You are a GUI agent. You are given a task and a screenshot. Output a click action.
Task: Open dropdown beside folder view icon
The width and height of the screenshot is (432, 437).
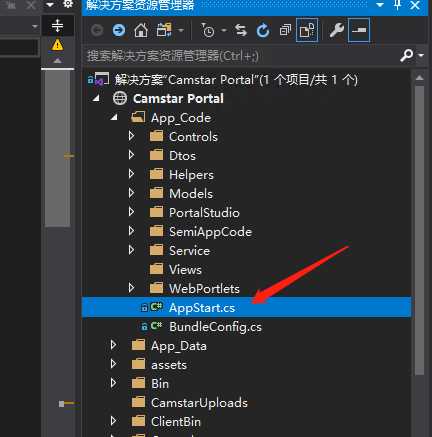coord(180,31)
